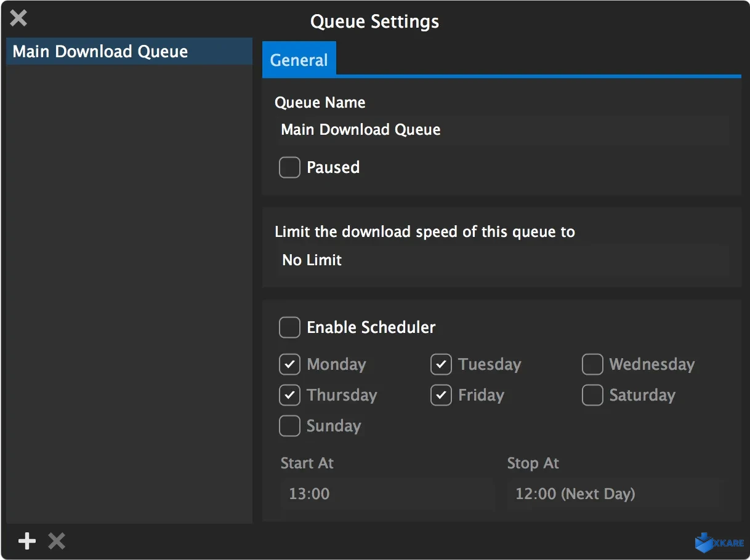Uncheck the Tuesday checkbox
The height and width of the screenshot is (560, 750).
441,364
